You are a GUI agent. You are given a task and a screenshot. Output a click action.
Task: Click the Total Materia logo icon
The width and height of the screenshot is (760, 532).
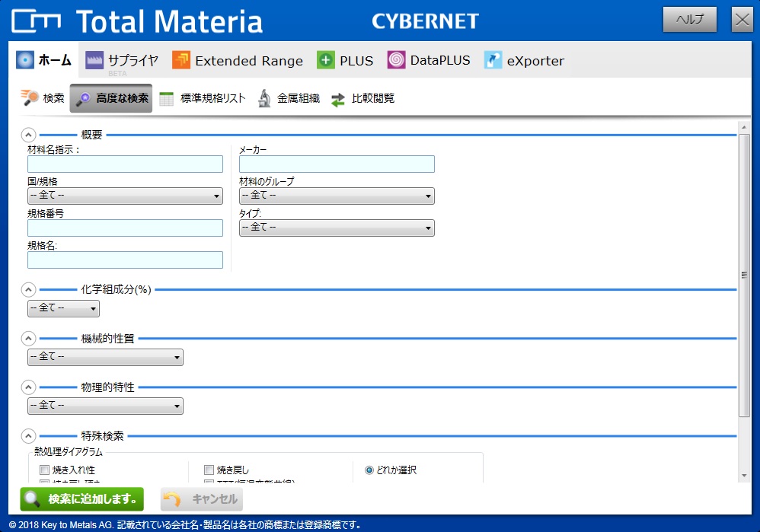click(x=37, y=21)
